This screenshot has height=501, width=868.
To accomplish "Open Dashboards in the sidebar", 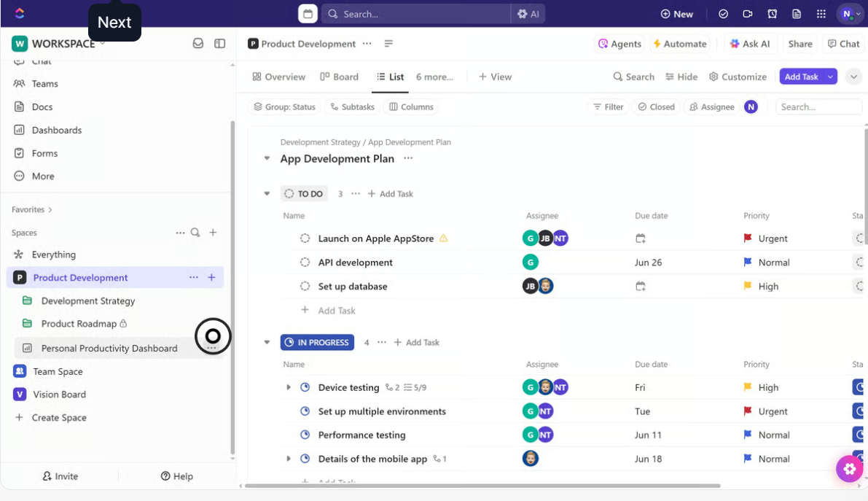I will pyautogui.click(x=56, y=131).
